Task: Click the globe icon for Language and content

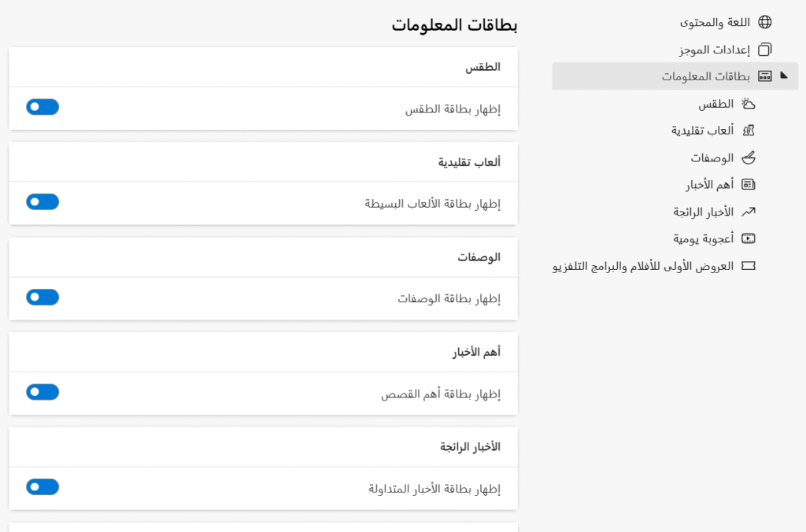Action: (765, 22)
